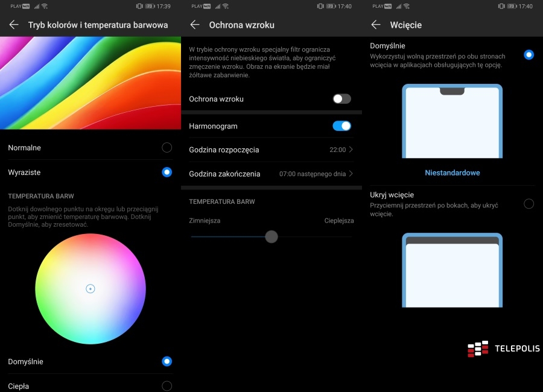
Task: Tap the center point of color wheel
Action: click(x=90, y=289)
